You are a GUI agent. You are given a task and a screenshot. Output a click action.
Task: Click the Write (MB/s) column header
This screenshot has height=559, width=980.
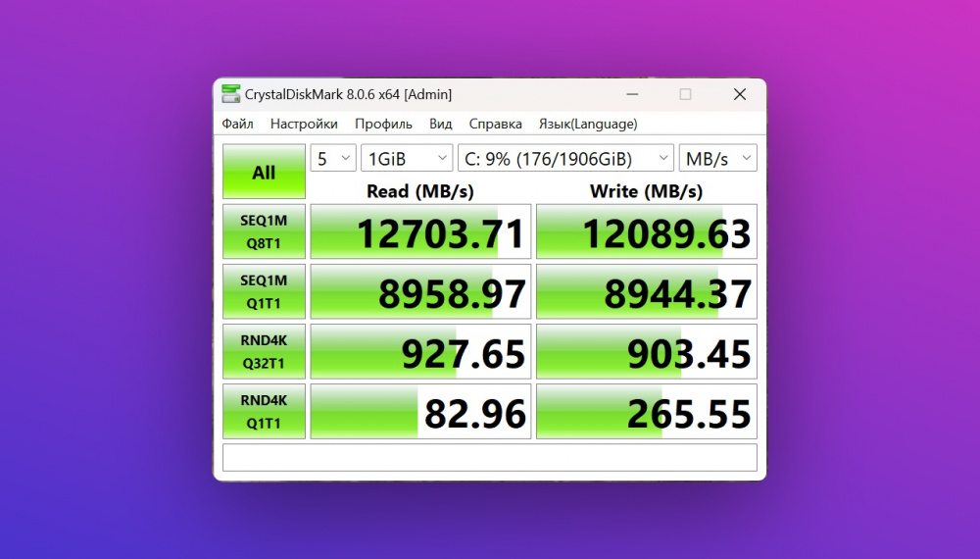point(646,190)
